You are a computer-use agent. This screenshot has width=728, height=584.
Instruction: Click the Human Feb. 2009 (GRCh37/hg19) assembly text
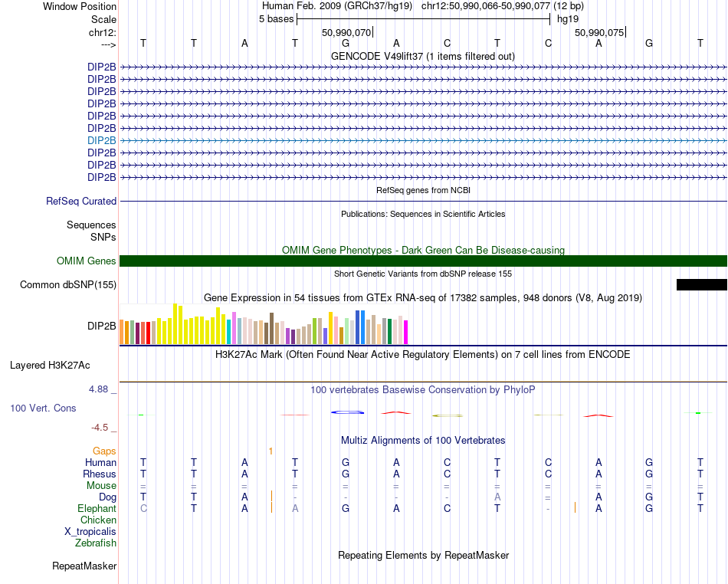pyautogui.click(x=337, y=6)
